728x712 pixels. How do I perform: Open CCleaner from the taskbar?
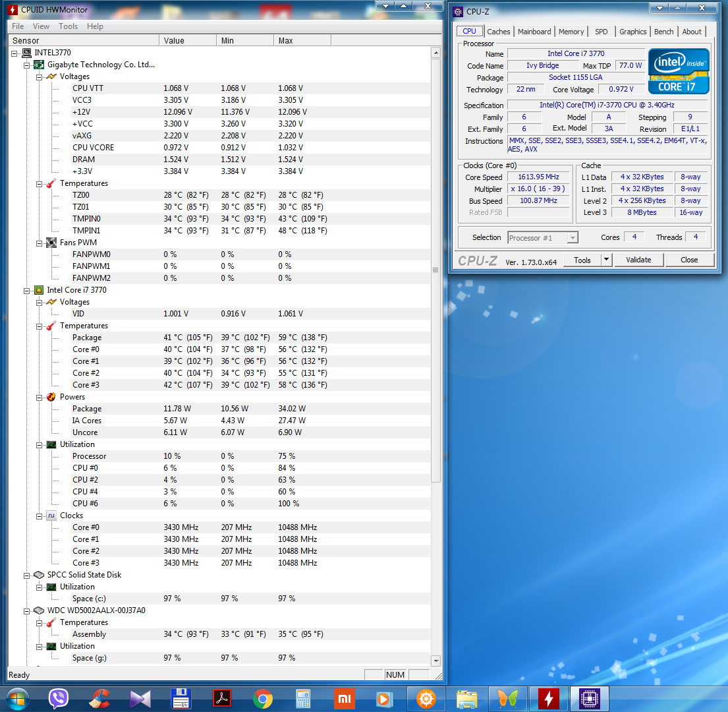100,698
